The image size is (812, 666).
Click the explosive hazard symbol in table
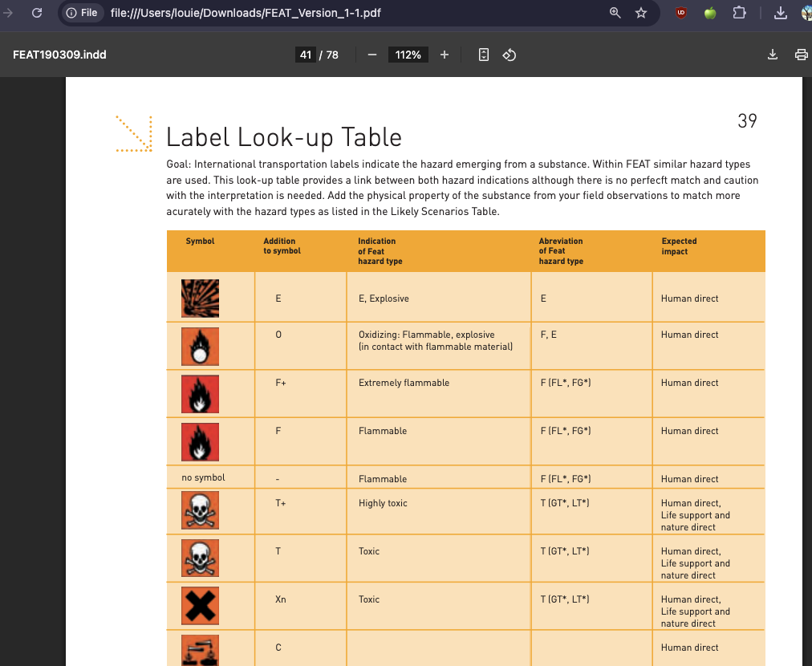[x=200, y=298]
